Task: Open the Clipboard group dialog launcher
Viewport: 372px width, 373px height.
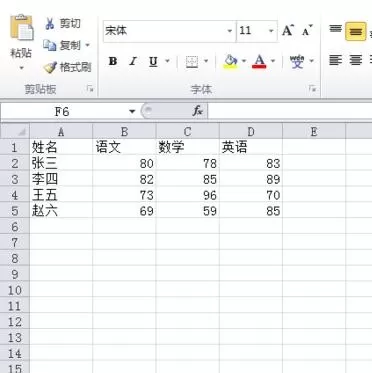Action: [90, 89]
